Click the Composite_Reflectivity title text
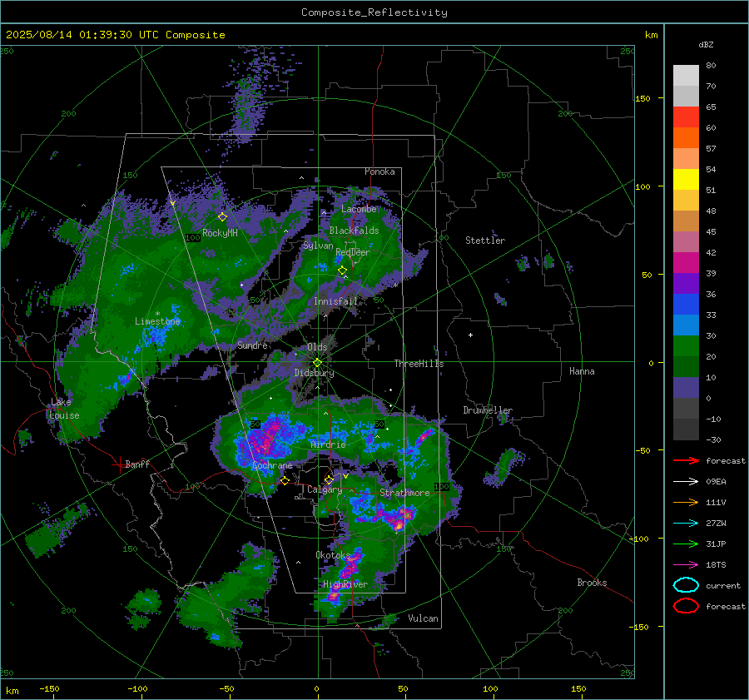 [x=374, y=12]
